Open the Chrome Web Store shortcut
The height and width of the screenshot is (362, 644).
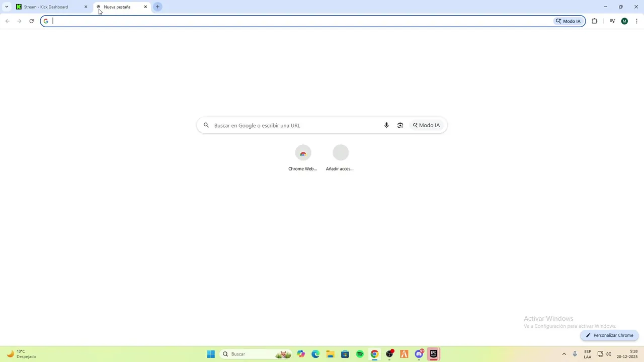[303, 158]
